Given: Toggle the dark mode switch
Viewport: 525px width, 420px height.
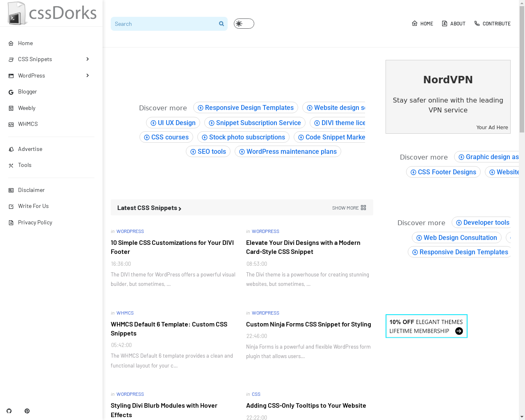Looking at the screenshot, I should point(244,24).
